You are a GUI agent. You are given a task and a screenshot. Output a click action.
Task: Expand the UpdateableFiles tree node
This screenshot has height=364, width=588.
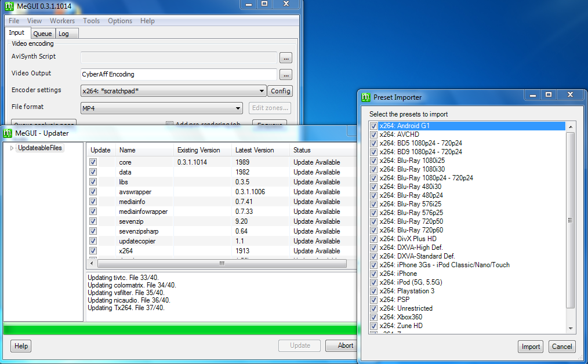tap(11, 148)
